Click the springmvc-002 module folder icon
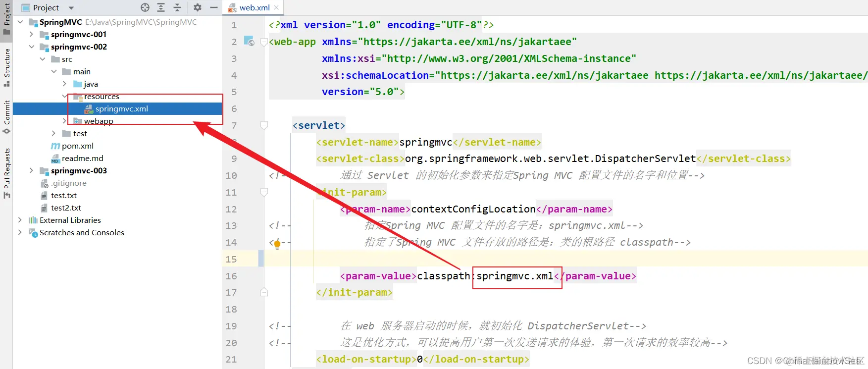 pyautogui.click(x=44, y=47)
